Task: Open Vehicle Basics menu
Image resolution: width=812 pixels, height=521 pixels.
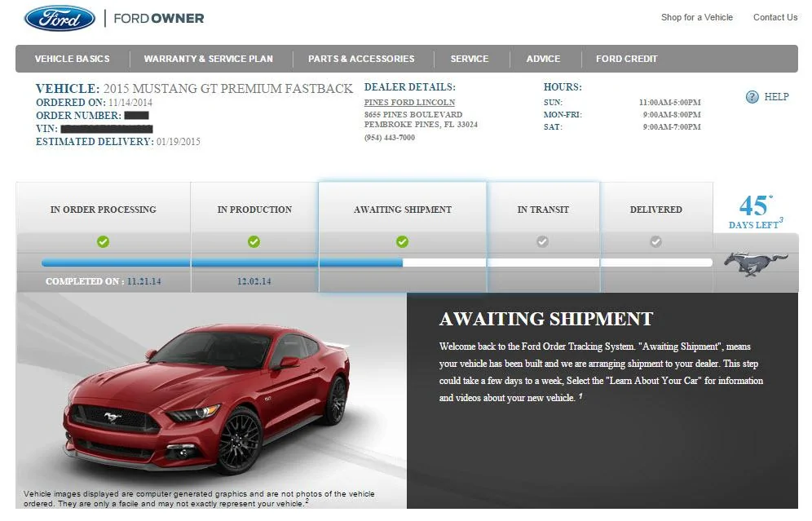Action: coord(72,59)
